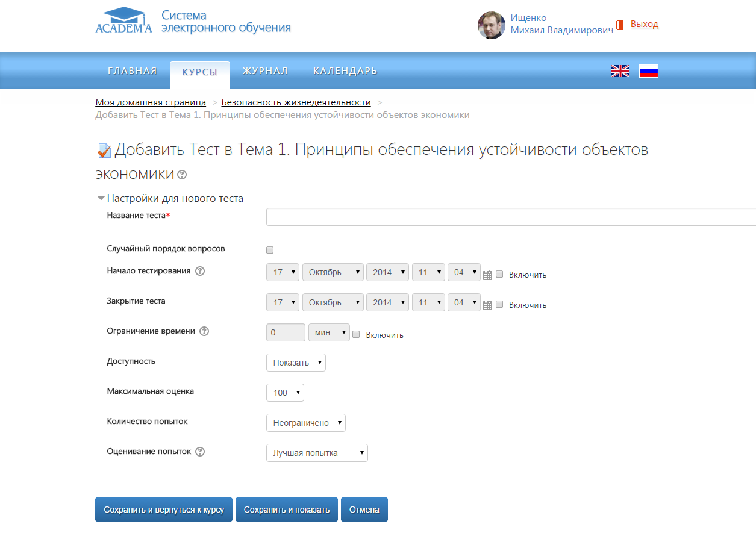Open the Количество попыток dropdown
The height and width of the screenshot is (536, 756).
coord(305,423)
